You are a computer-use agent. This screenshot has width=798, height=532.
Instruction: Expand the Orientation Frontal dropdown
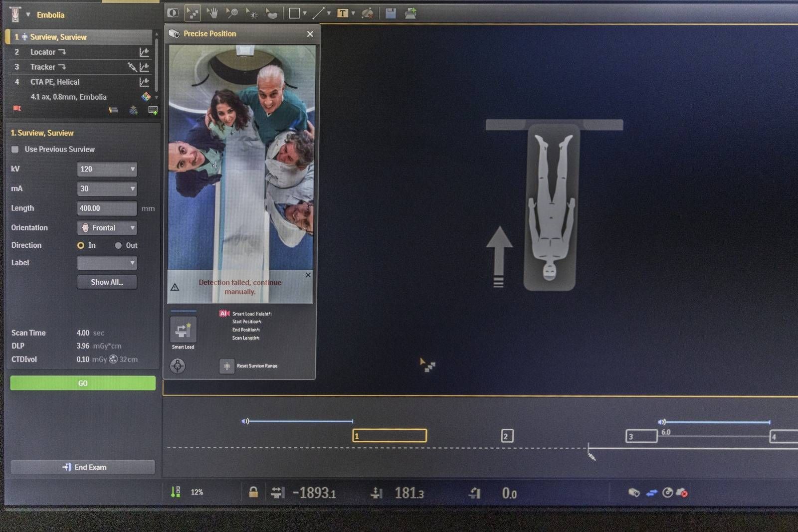pos(107,228)
